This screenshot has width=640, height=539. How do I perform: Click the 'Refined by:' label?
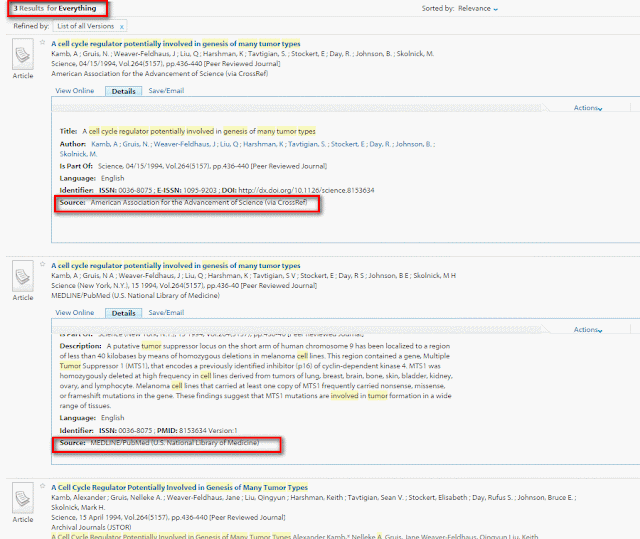[x=31, y=26]
